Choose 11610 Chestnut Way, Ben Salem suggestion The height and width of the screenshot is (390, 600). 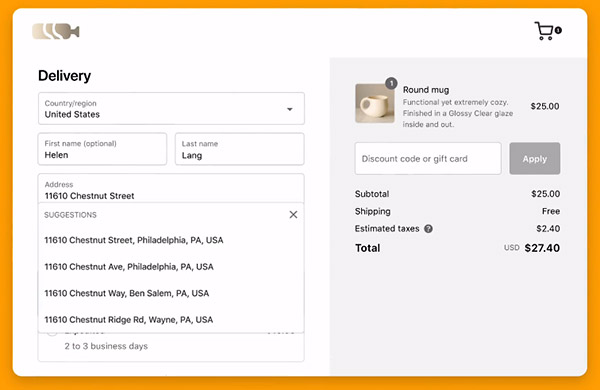(x=171, y=294)
